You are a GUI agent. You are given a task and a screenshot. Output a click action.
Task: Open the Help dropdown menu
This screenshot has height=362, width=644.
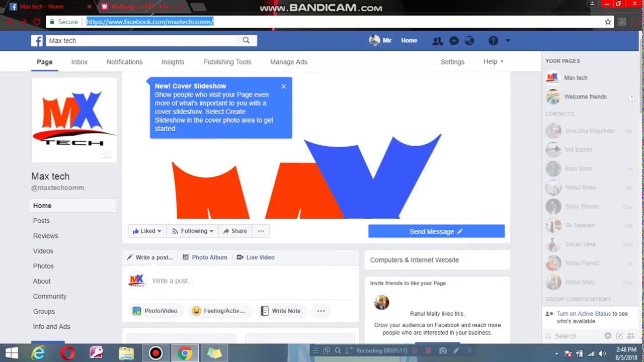pyautogui.click(x=493, y=62)
